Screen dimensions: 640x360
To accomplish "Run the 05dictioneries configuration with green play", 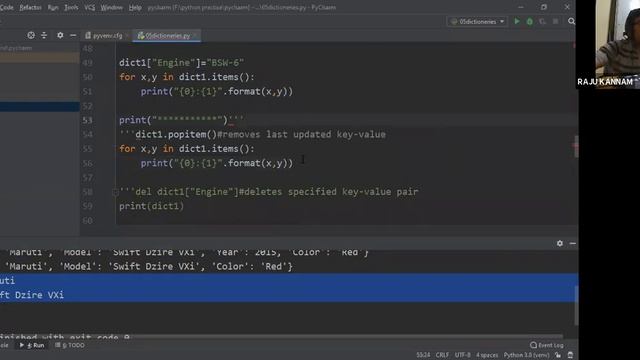I will click(517, 21).
